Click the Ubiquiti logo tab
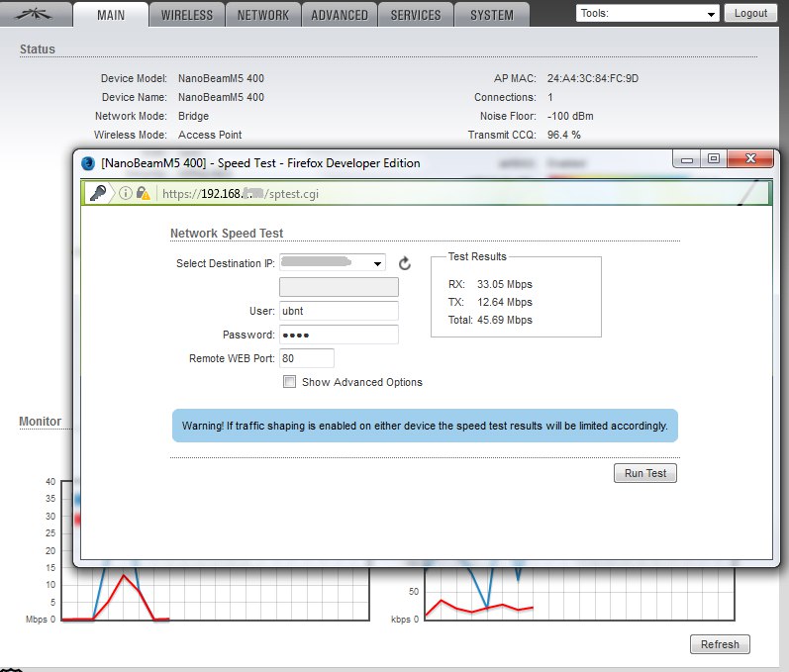789x672 pixels. click(x=35, y=15)
